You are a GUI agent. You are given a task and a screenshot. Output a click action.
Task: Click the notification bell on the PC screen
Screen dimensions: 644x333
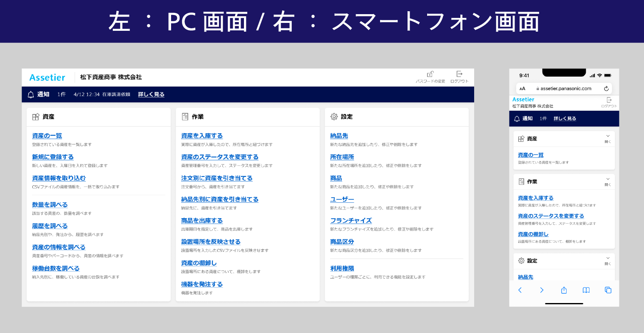click(31, 94)
